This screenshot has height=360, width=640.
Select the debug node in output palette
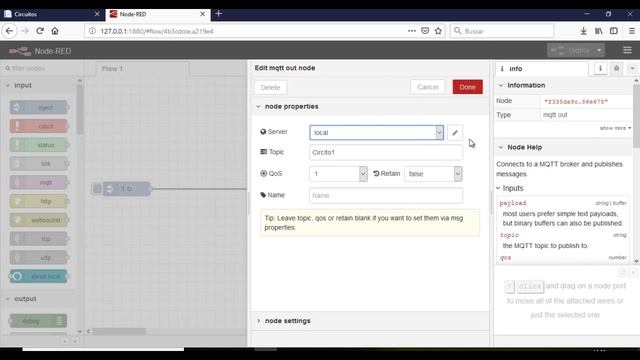[x=38, y=321]
